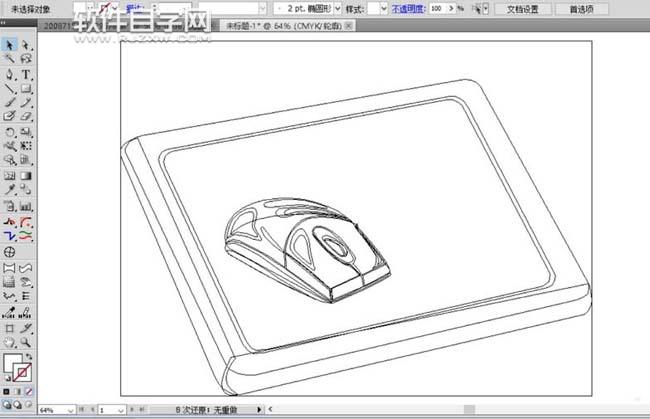Switch to Draw Behind mode
Screen dimensions: 650x419
[17, 404]
